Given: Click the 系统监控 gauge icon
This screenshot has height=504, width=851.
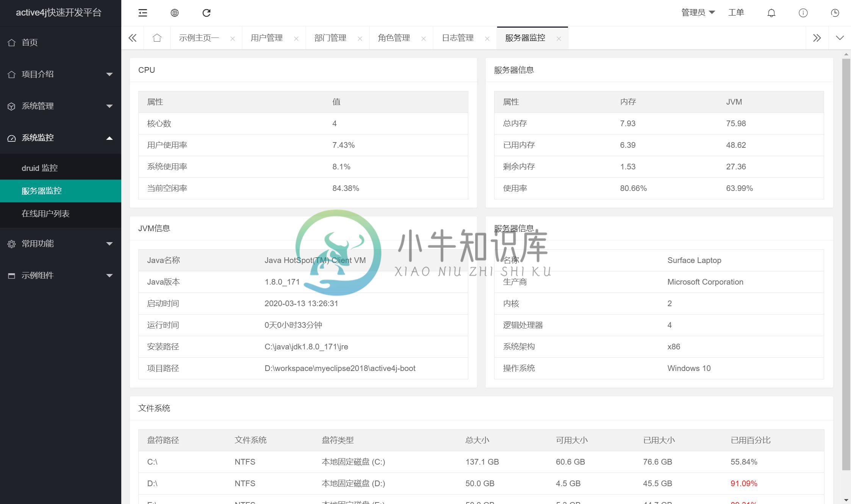Looking at the screenshot, I should pyautogui.click(x=12, y=138).
